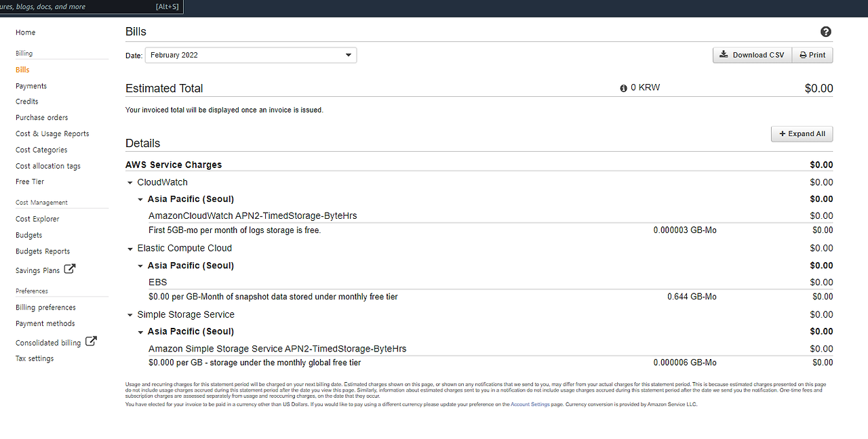Follow the Account Settings link in footer

[530, 404]
